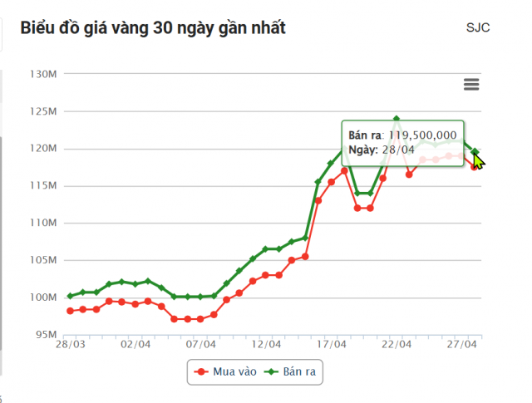
Task: Click the 115M y-axis label
Action: 43,185
